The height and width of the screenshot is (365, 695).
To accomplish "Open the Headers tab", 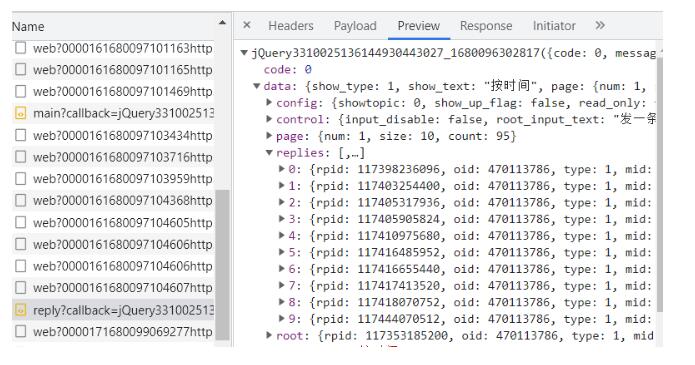I will coord(291,26).
